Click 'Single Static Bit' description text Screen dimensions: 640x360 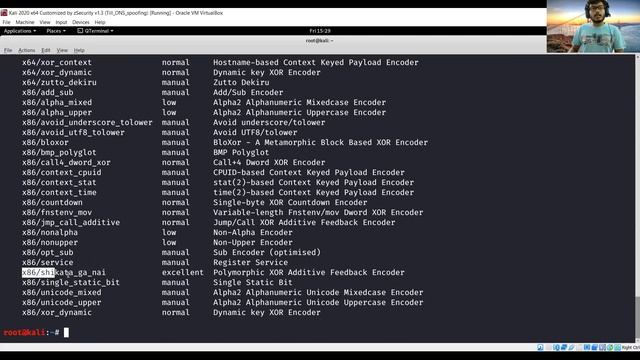pos(253,282)
